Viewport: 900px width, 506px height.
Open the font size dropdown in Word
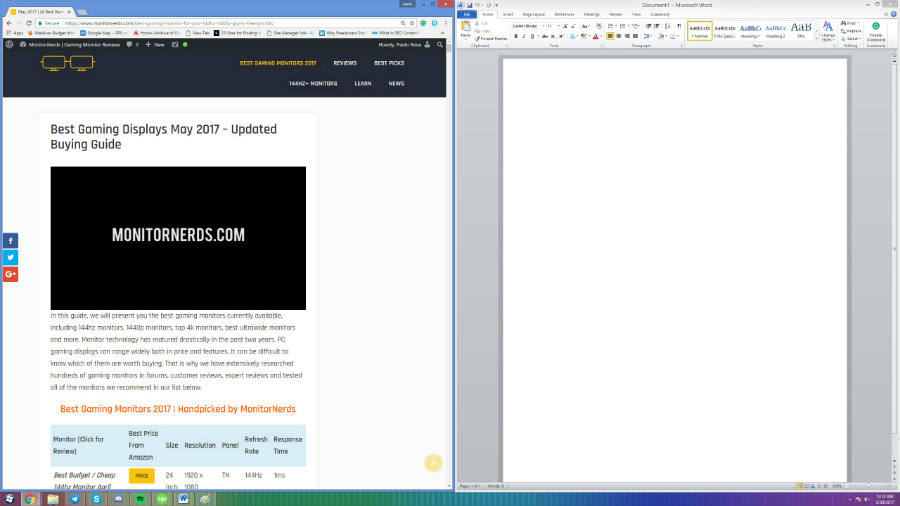(558, 26)
